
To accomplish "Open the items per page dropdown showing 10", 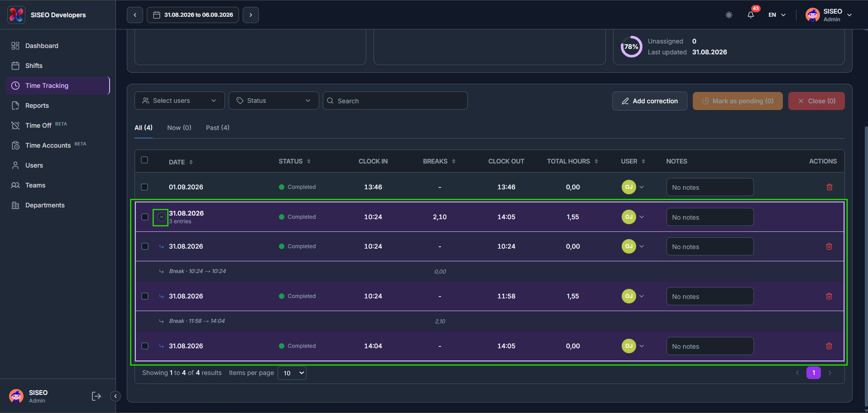I will (292, 373).
